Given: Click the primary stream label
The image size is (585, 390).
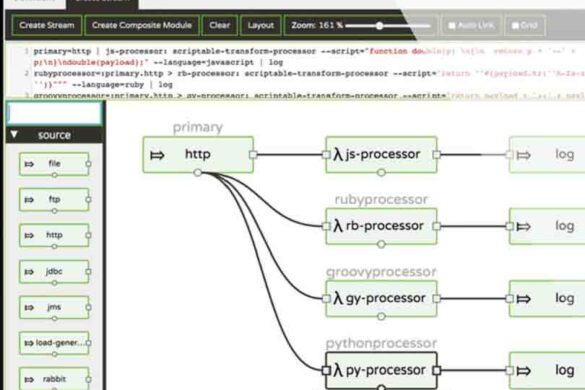Looking at the screenshot, I should click(198, 128).
